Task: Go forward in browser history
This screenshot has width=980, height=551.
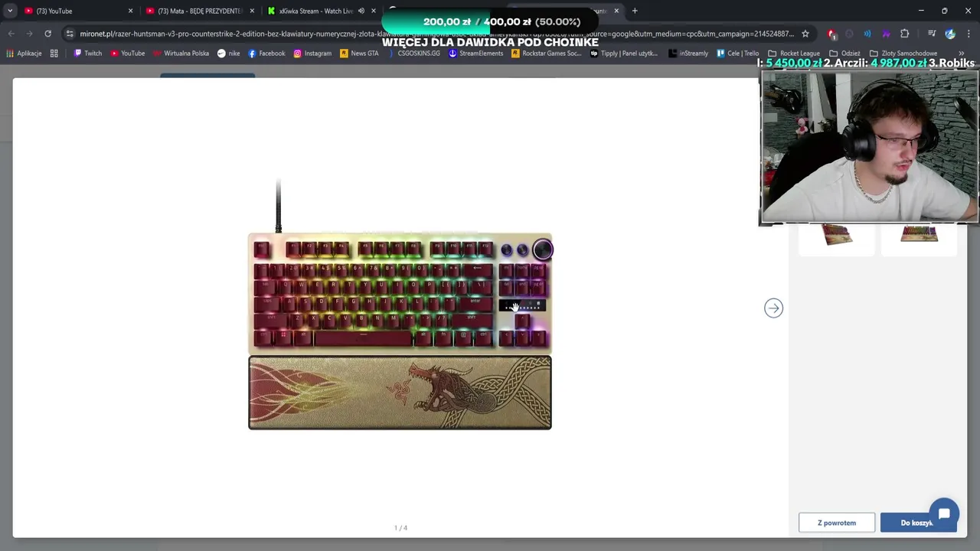Action: [x=29, y=34]
